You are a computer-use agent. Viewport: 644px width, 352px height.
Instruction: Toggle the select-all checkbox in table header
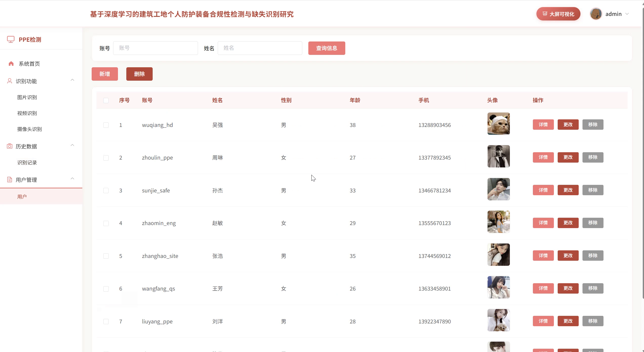pos(106,100)
